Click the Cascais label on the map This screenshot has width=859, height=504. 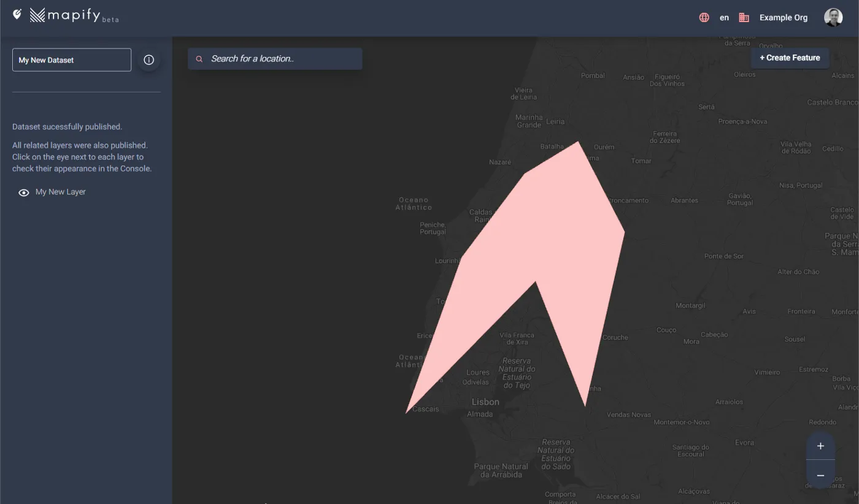(426, 409)
